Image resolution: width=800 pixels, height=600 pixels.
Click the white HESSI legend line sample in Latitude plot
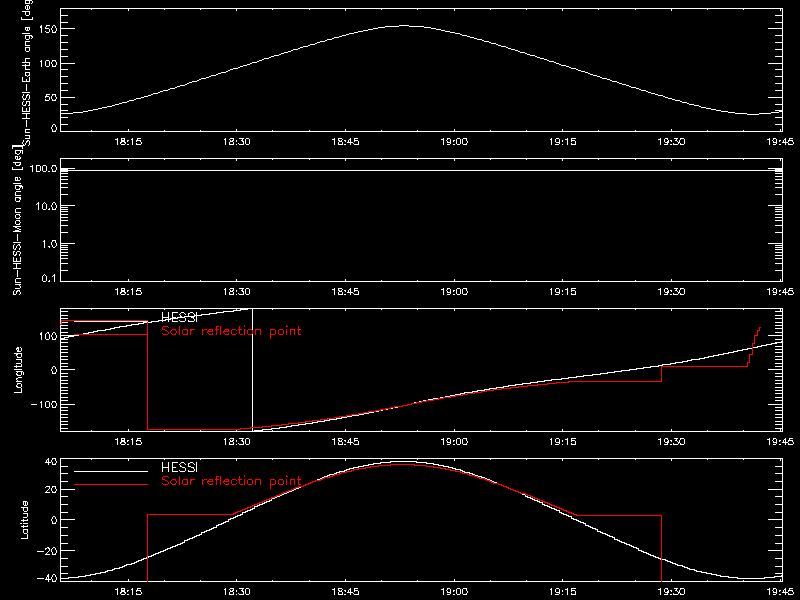point(111,471)
